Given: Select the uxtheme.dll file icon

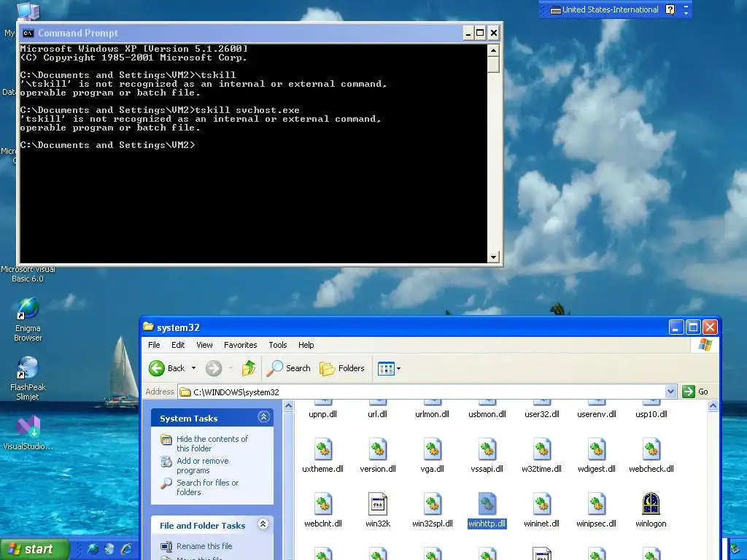Looking at the screenshot, I should click(x=323, y=449).
